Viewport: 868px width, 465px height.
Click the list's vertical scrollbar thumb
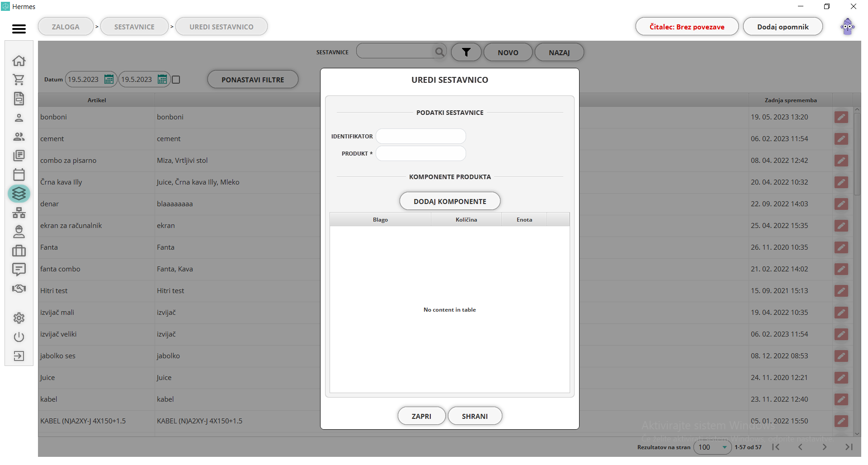[x=857, y=154]
